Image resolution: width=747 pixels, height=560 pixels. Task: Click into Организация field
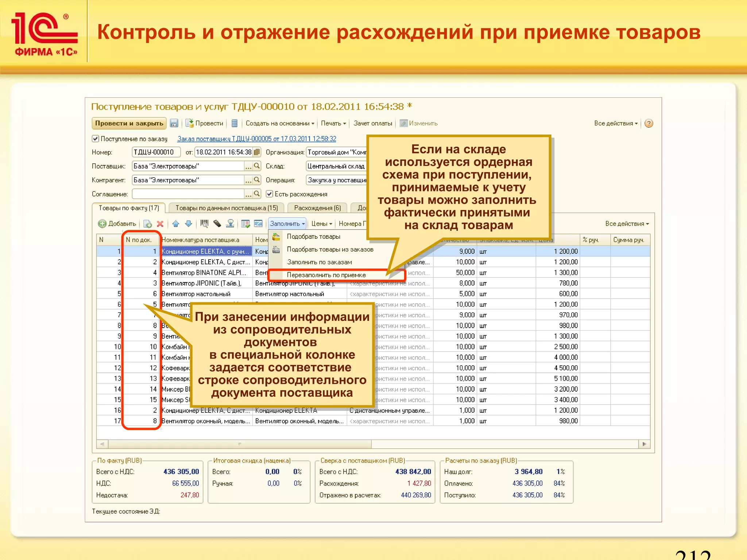(336, 152)
